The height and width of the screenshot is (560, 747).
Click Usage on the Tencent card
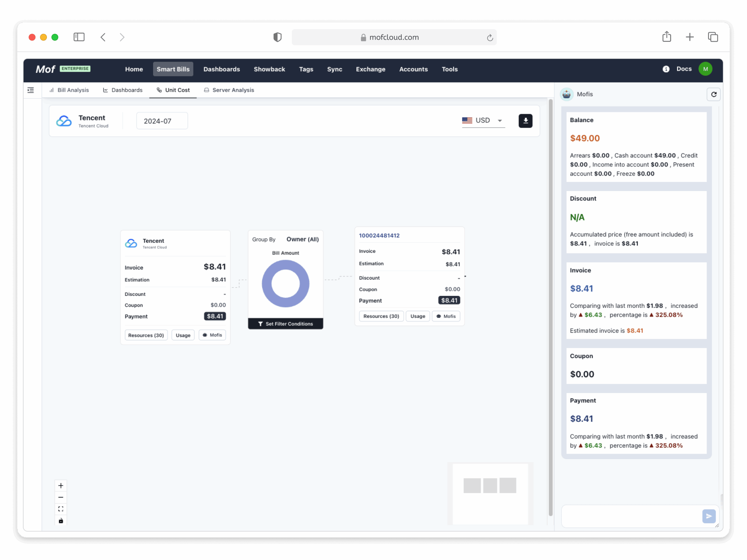coord(183,335)
